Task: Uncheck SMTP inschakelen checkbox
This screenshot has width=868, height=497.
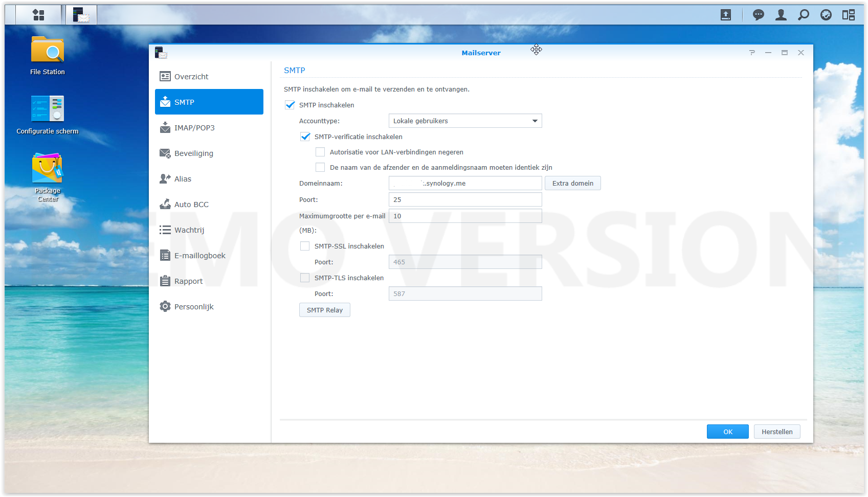Action: point(290,105)
